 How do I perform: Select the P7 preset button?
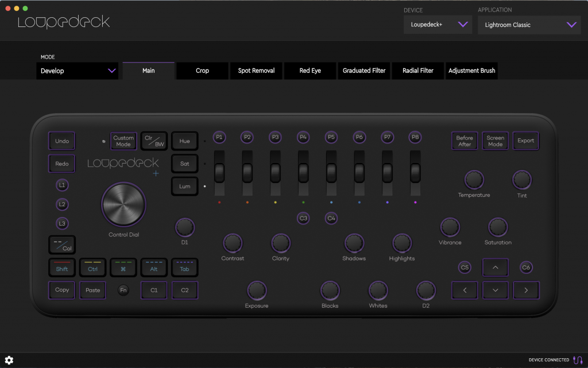pos(387,137)
